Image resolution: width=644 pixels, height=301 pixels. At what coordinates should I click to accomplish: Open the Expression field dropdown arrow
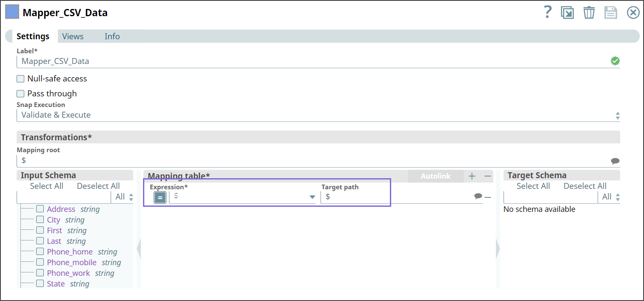click(x=312, y=197)
